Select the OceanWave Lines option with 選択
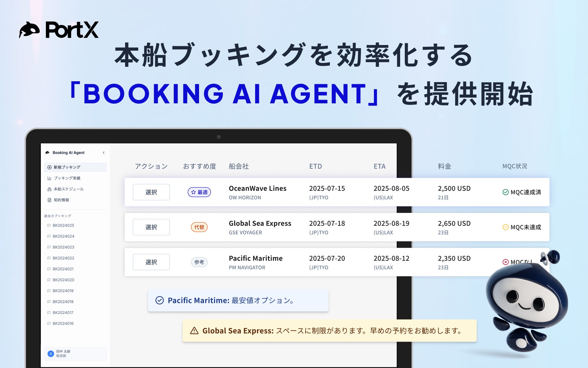588x368 pixels. coord(151,192)
